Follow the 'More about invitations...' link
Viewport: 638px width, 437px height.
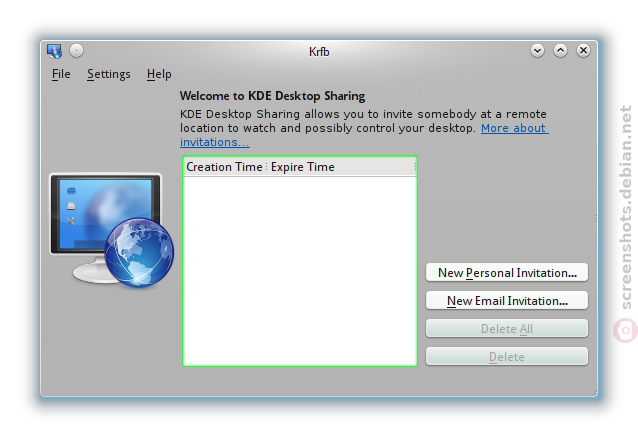pyautogui.click(x=514, y=128)
